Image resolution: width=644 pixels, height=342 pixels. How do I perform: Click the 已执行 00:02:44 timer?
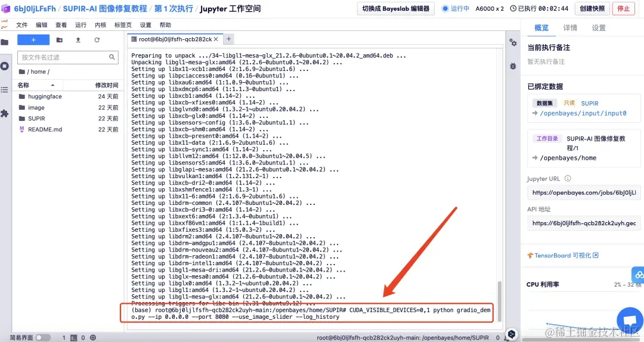(539, 8)
